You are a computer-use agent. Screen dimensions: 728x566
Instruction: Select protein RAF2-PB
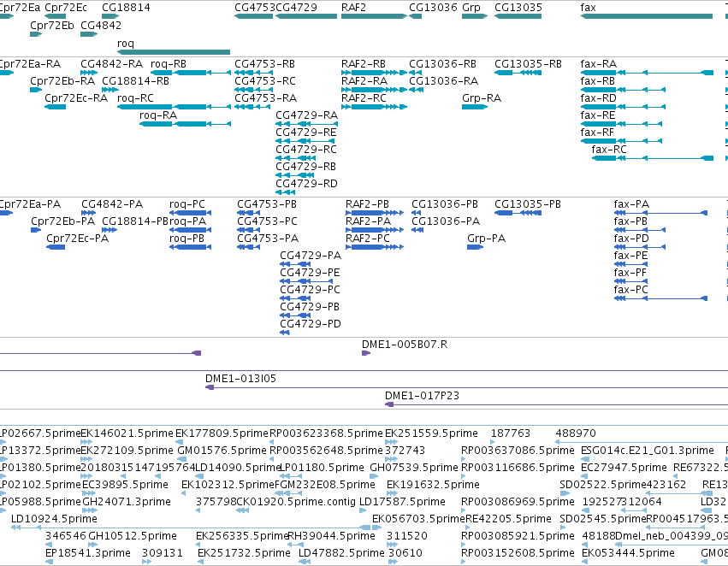[x=367, y=204]
